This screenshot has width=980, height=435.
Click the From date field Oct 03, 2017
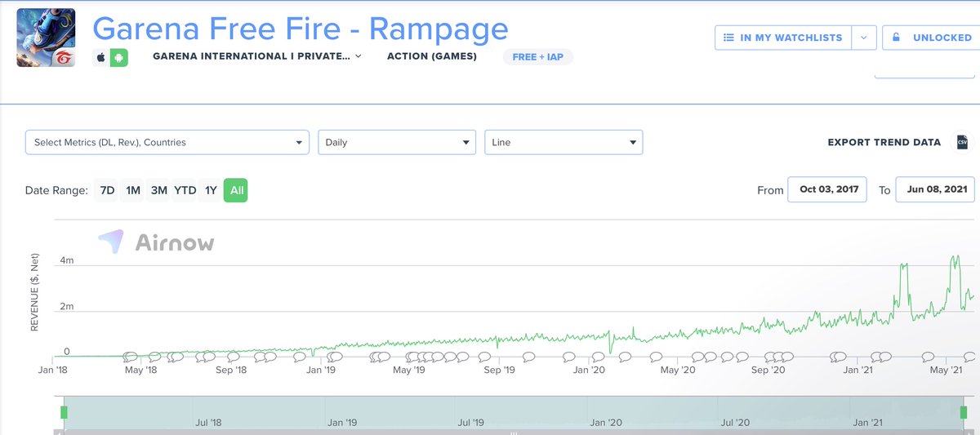[827, 189]
